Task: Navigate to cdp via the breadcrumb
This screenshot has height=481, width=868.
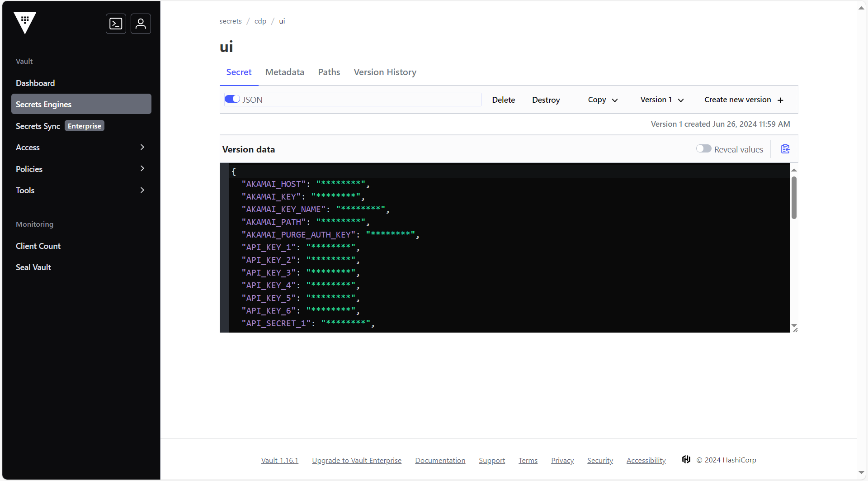Action: tap(260, 21)
